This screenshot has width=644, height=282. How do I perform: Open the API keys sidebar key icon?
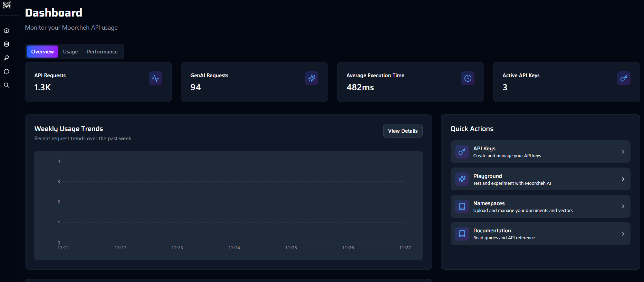tap(7, 58)
